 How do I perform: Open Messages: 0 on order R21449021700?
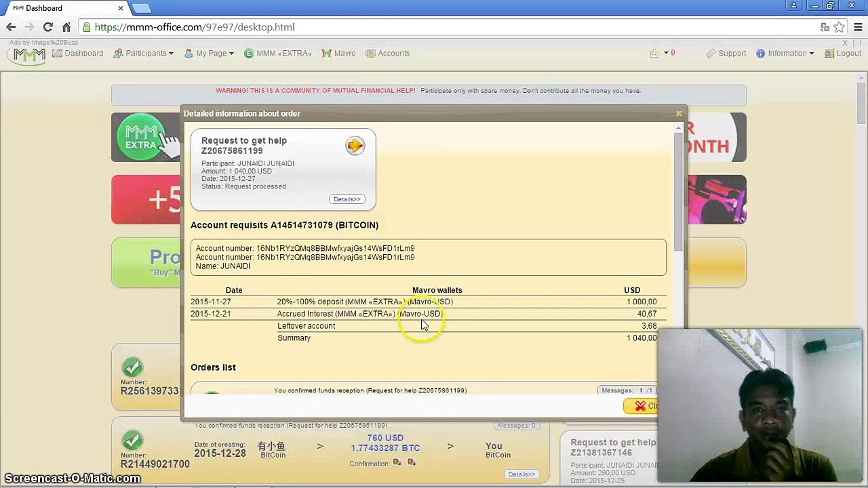coord(517,426)
